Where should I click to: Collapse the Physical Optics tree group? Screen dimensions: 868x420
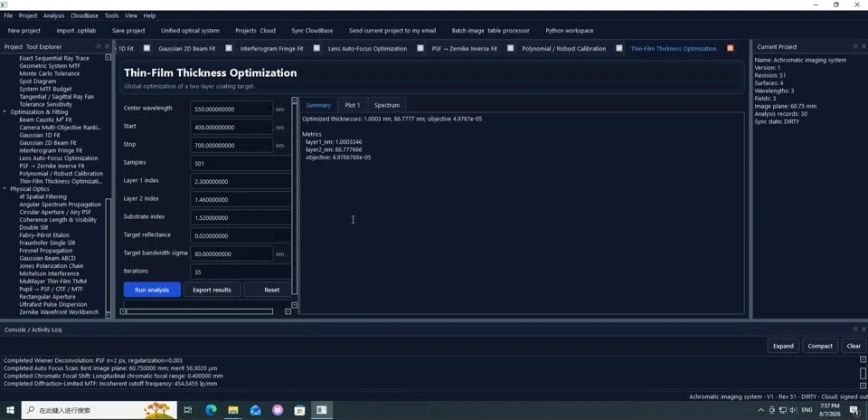(x=5, y=189)
